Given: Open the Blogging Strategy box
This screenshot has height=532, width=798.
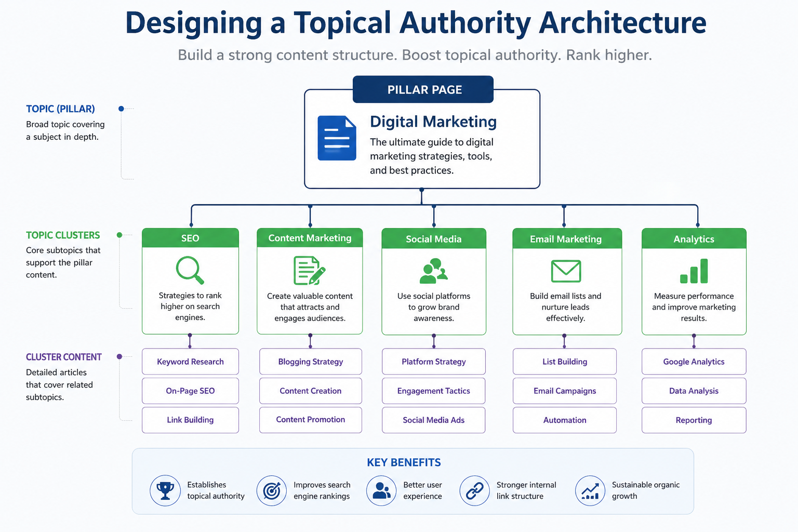Looking at the screenshot, I should tap(311, 362).
